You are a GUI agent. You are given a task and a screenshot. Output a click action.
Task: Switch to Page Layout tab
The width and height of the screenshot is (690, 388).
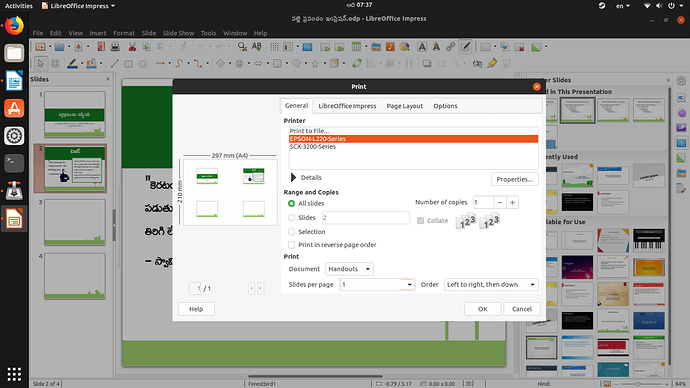pyautogui.click(x=404, y=106)
